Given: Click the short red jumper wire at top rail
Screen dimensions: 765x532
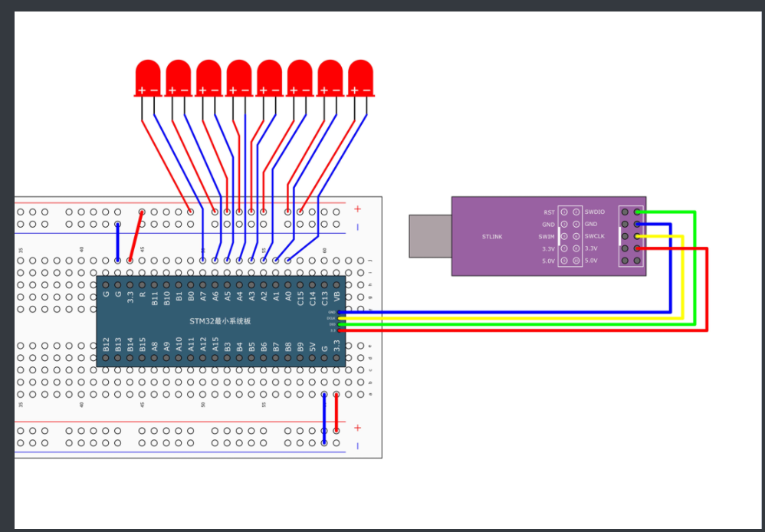Looking at the screenshot, I should [136, 236].
